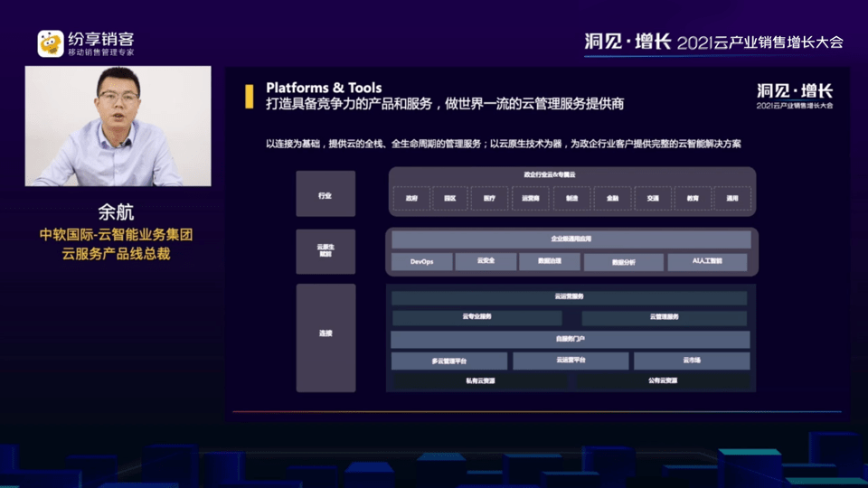
Task: Click the Platforms & Tools slide title
Action: (x=324, y=88)
